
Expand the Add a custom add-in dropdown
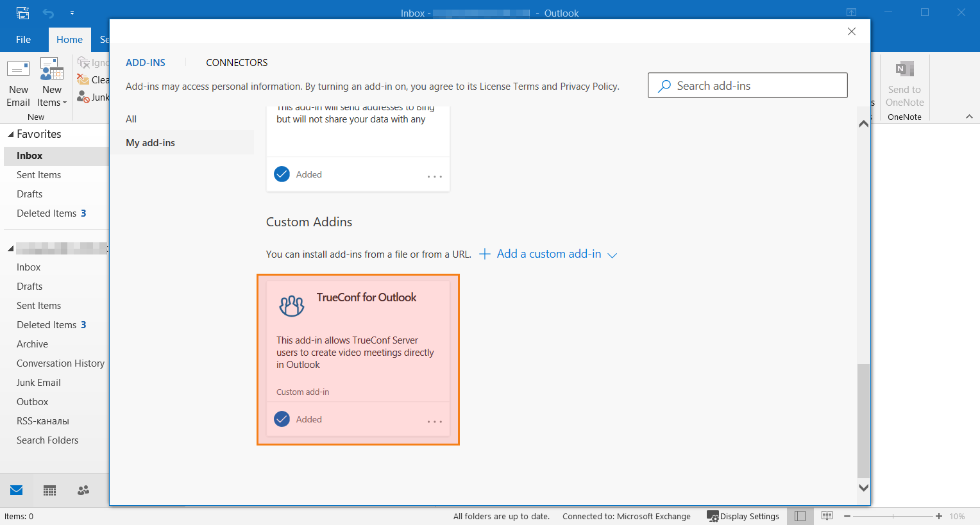pos(612,255)
